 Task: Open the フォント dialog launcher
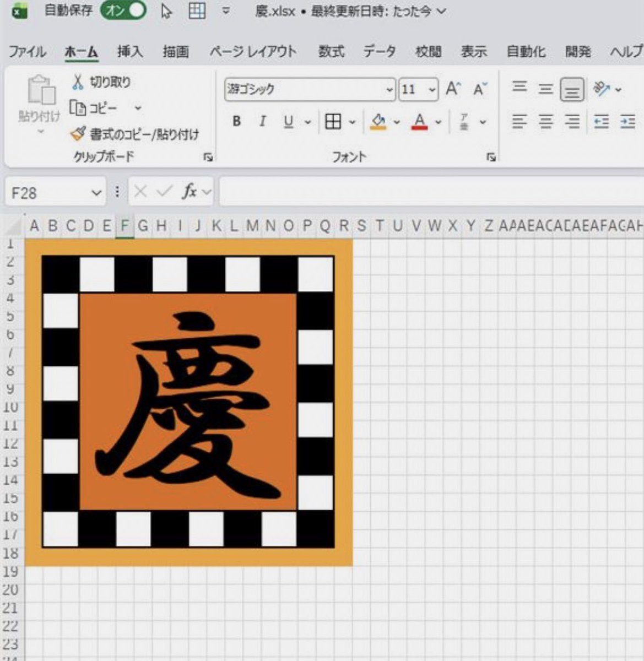[491, 158]
